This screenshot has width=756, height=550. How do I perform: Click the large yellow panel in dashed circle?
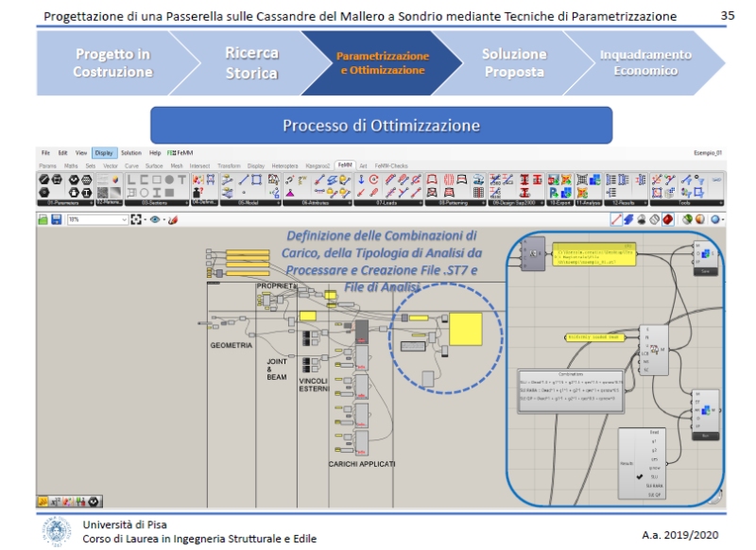click(464, 329)
